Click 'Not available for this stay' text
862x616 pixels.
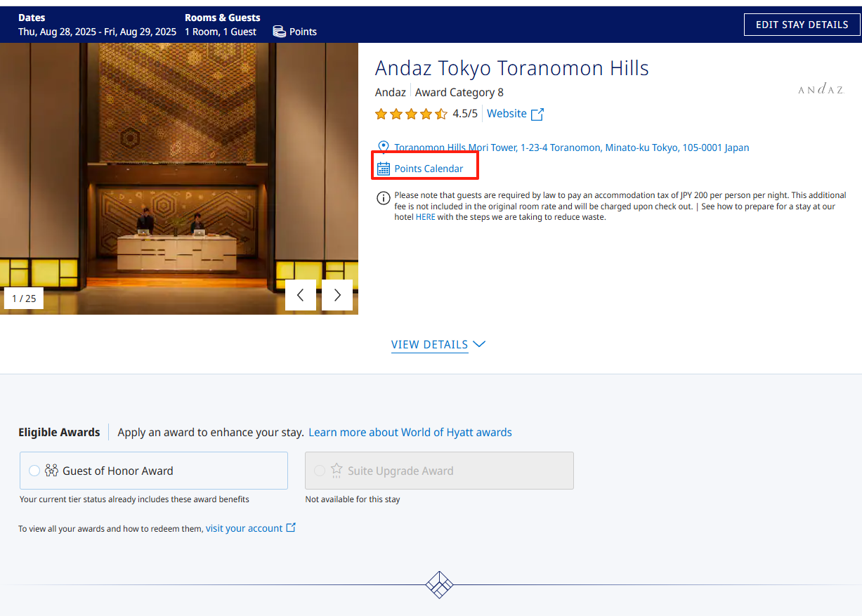[x=353, y=499]
